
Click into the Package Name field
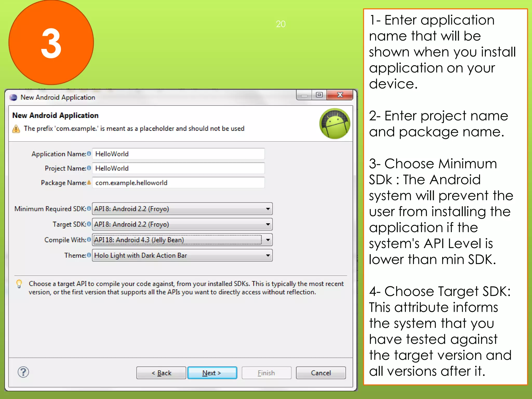178,183
